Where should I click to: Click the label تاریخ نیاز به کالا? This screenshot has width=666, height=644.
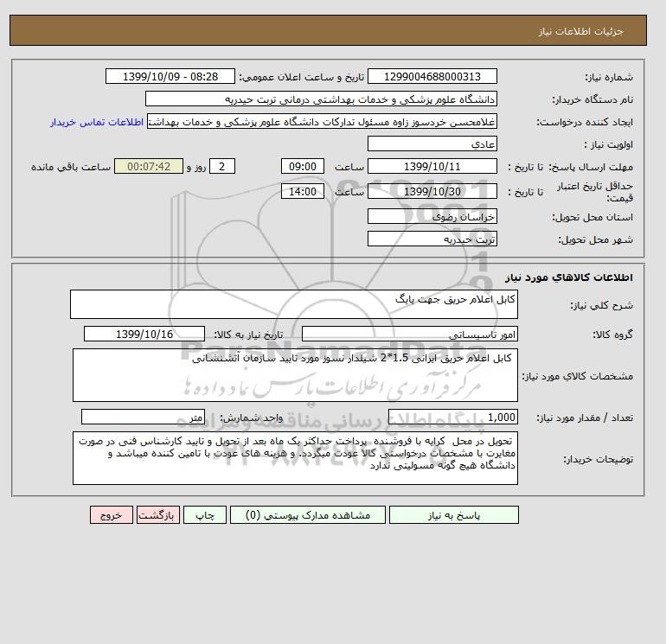[248, 335]
